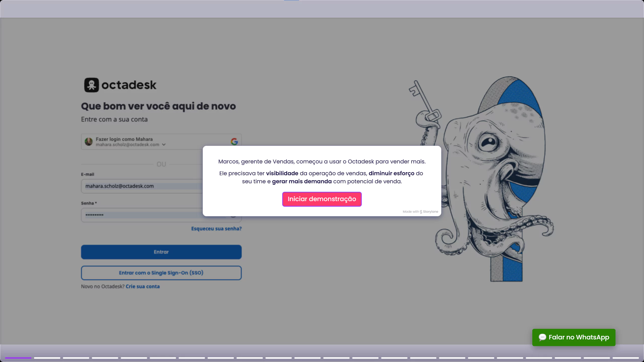Click the Google logo icon

point(234,142)
